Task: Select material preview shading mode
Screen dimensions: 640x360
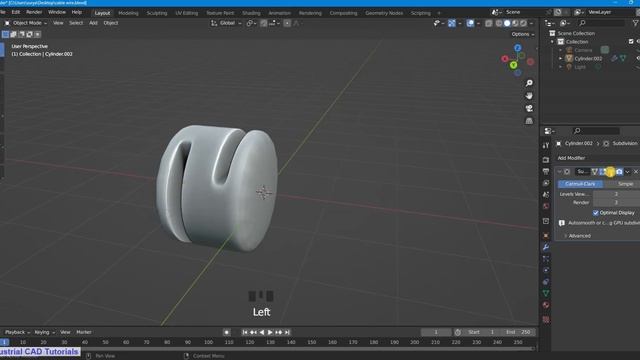Action: point(515,23)
